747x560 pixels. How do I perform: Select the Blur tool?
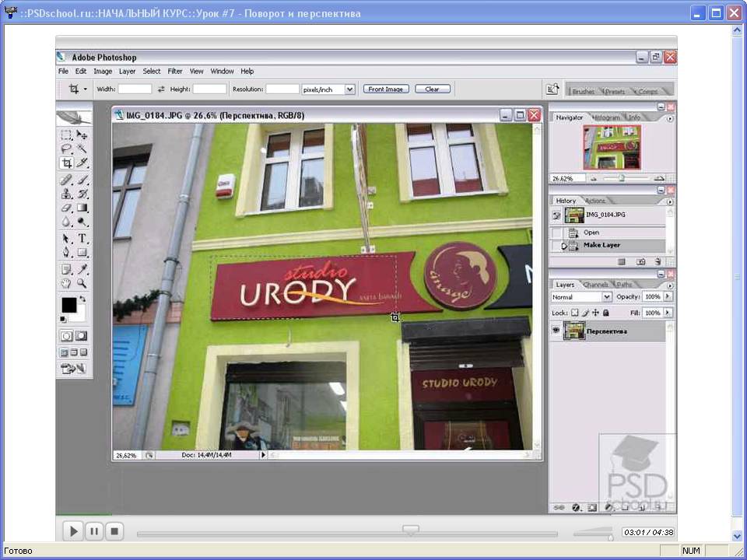click(x=67, y=222)
